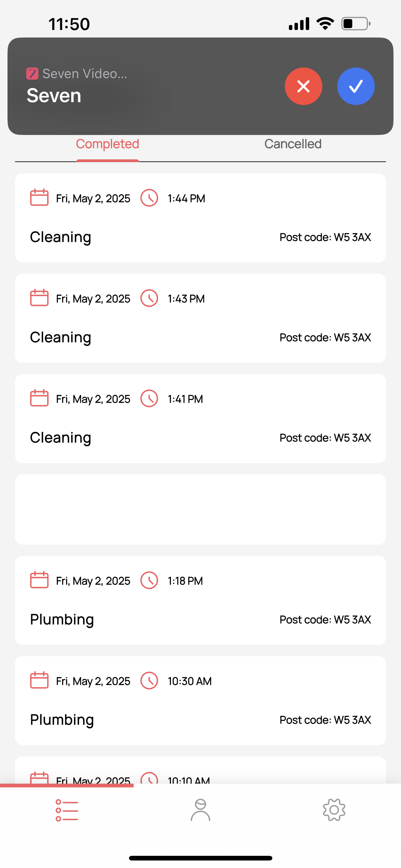This screenshot has width=401, height=868.
Task: Tap the battery indicator in status bar
Action: tap(355, 23)
